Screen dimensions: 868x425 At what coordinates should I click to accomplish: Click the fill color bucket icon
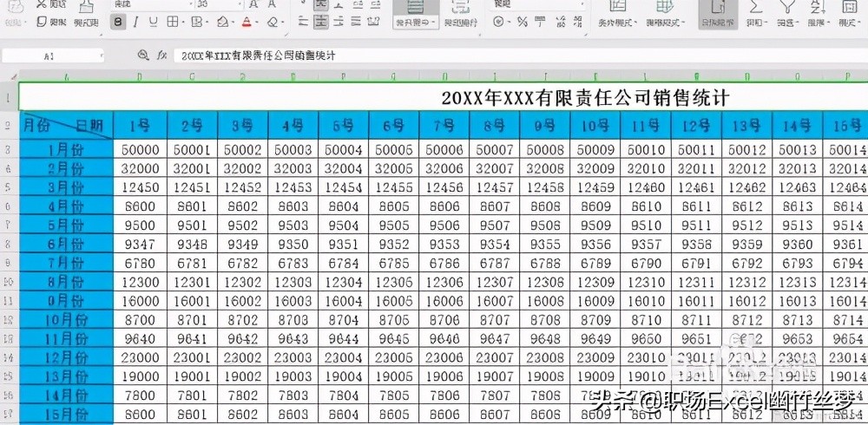[223, 22]
